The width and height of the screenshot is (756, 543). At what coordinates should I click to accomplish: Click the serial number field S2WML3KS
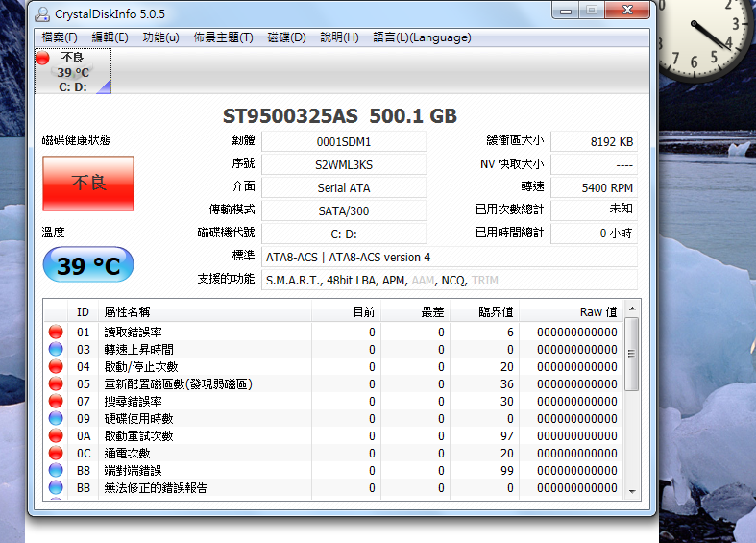[x=344, y=165]
